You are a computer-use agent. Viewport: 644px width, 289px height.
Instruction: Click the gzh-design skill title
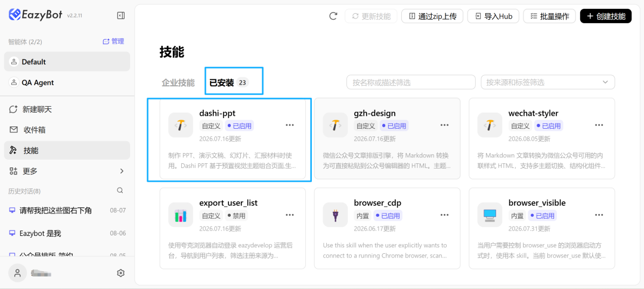[375, 113]
